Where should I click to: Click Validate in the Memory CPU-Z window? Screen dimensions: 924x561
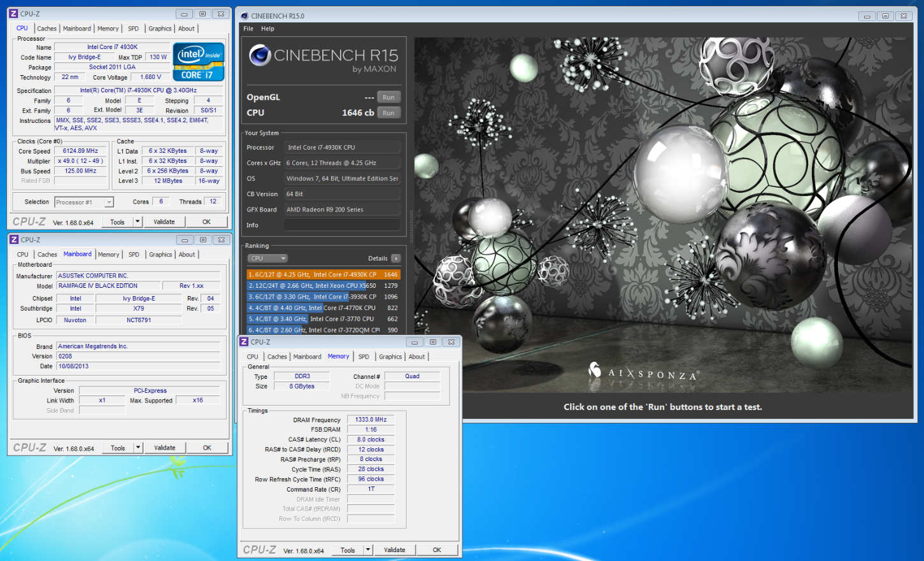pos(395,550)
